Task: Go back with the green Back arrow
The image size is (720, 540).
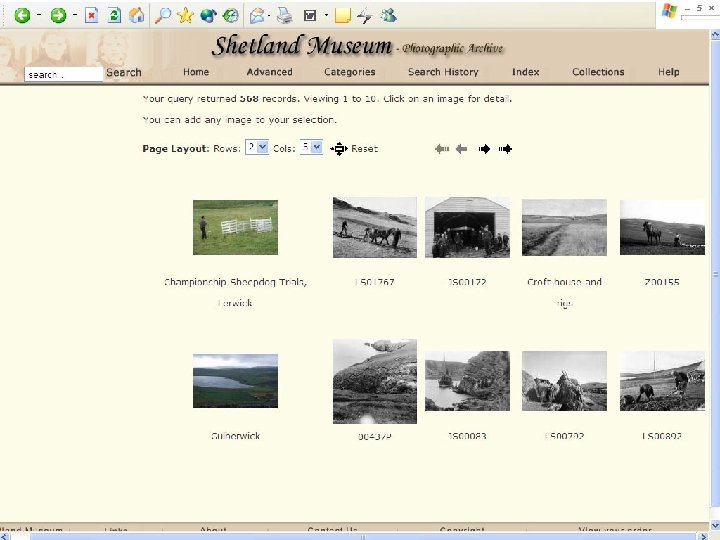Action: point(22,16)
